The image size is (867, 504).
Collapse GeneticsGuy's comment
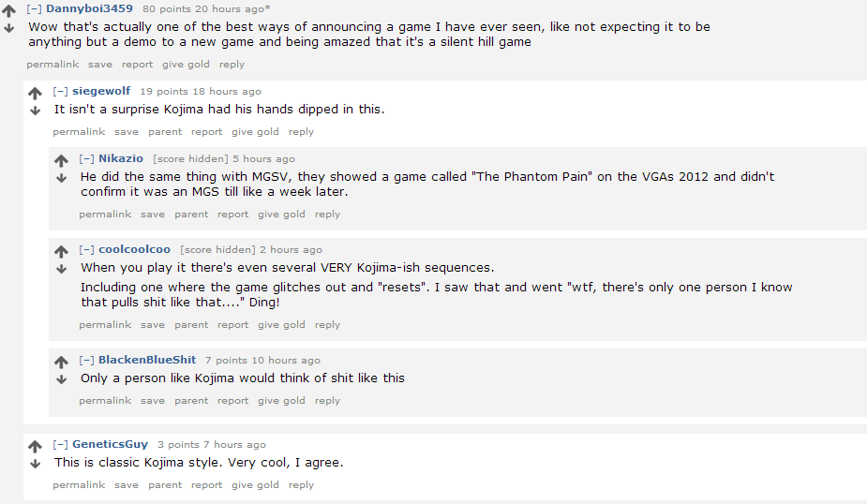pos(61,444)
